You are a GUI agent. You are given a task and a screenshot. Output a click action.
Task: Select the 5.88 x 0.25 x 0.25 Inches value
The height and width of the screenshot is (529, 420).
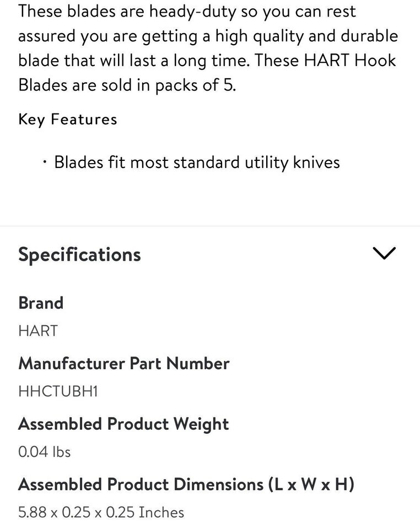point(101,512)
